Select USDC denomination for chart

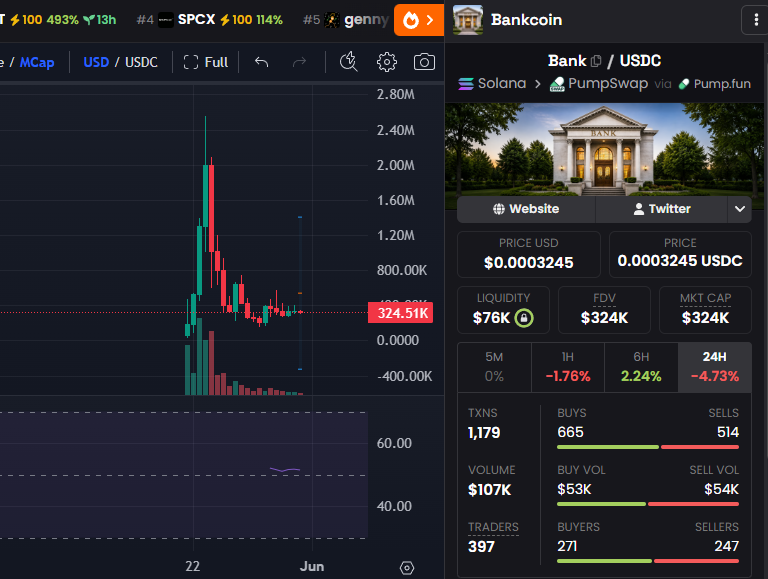[x=141, y=62]
